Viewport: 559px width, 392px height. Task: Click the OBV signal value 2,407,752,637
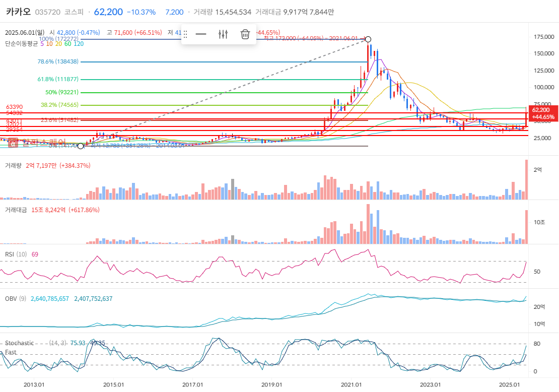[x=93, y=299]
